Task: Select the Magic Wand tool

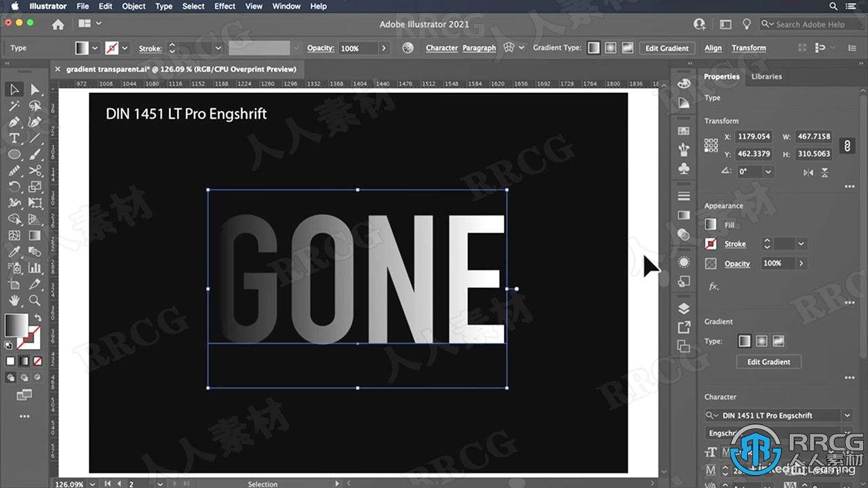Action: pos(14,106)
